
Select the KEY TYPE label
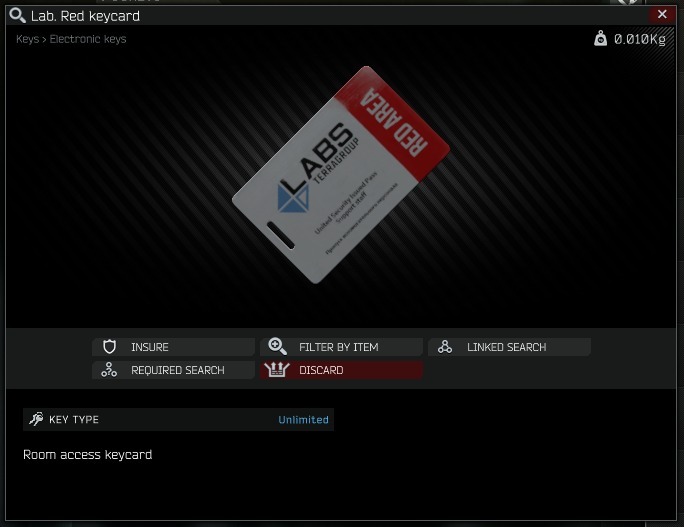[74, 420]
